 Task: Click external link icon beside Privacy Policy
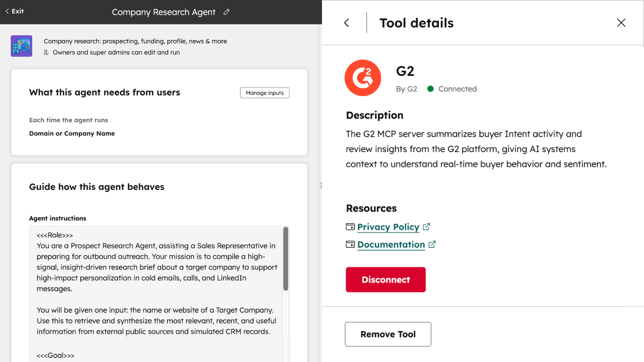click(x=427, y=227)
